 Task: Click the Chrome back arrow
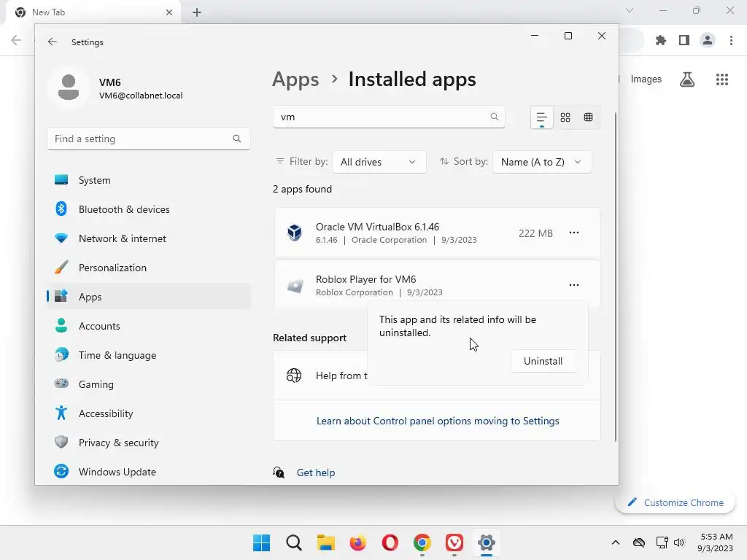click(16, 41)
